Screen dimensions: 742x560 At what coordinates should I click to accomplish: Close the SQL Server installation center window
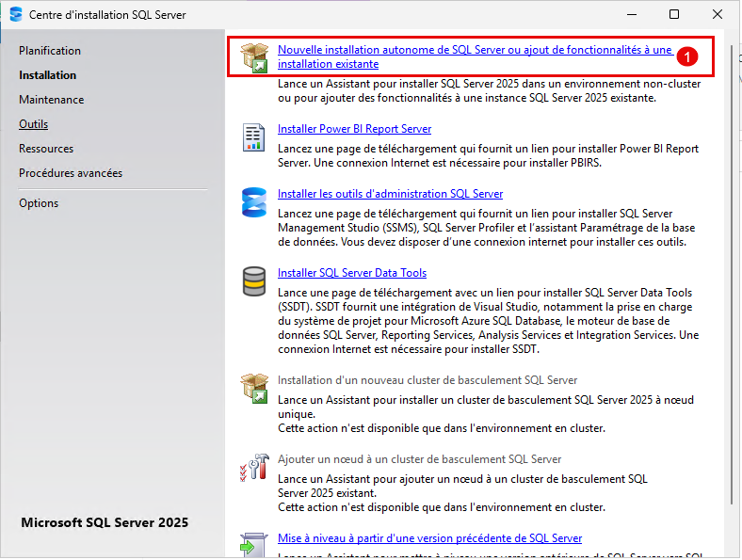tap(718, 14)
